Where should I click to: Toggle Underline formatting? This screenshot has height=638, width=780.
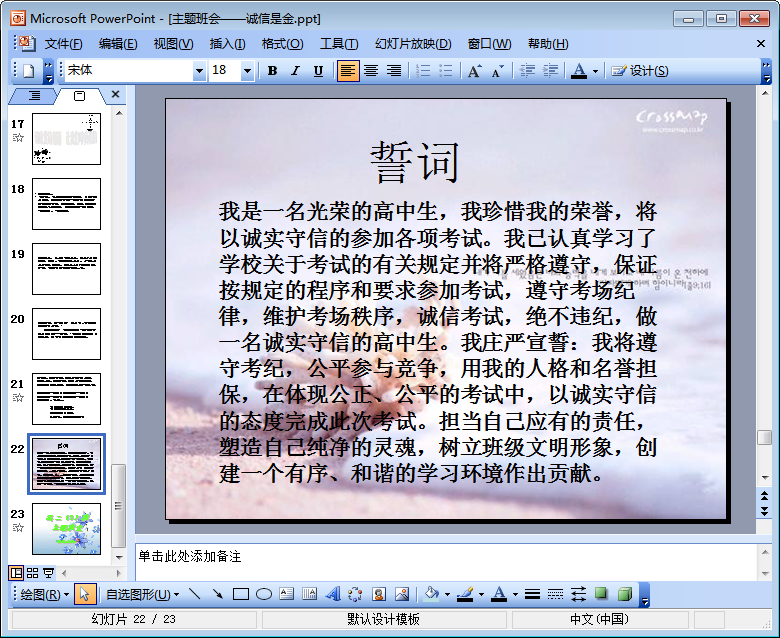tap(318, 71)
